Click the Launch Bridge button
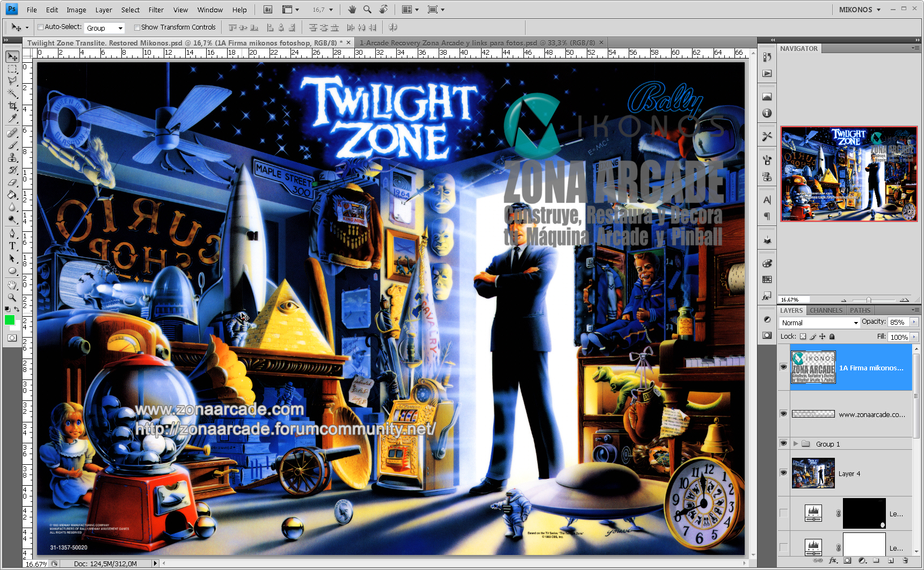924x570 pixels. tap(267, 9)
